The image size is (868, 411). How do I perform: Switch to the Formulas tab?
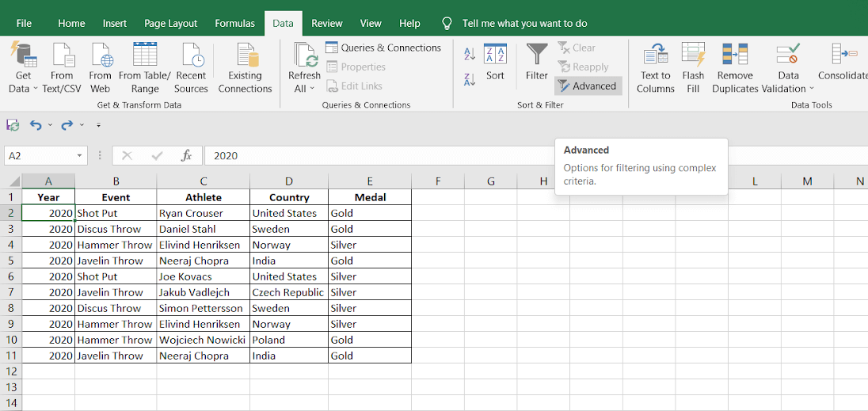coord(234,24)
